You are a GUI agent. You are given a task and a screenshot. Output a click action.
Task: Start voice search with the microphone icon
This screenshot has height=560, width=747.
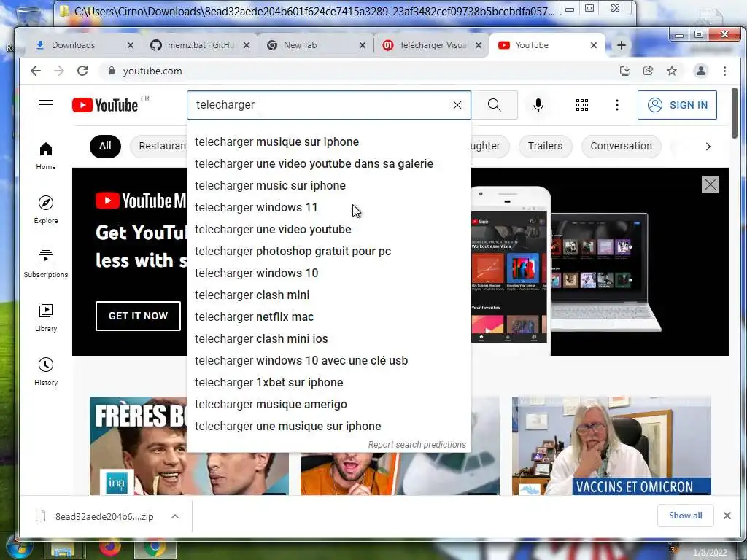tap(538, 105)
